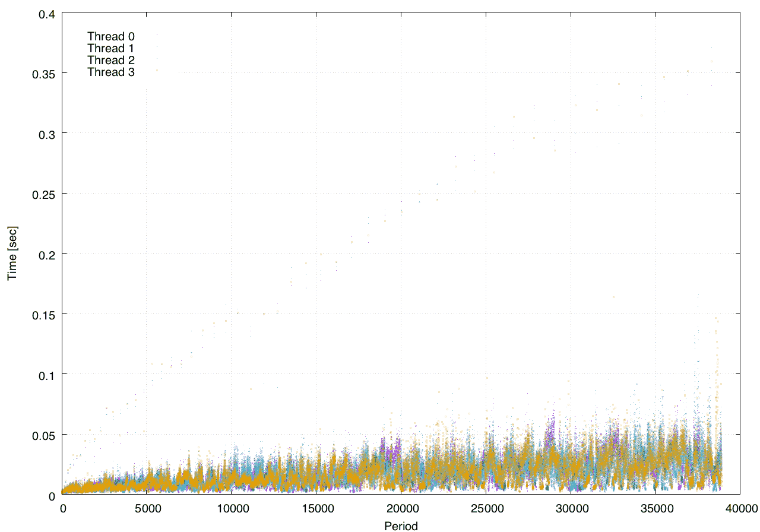Click the Period x-axis title
760x532 pixels.
(401, 525)
